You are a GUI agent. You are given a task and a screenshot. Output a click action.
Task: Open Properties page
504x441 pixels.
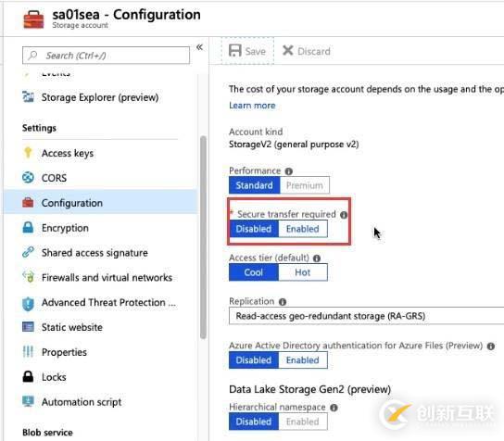tap(101, 352)
